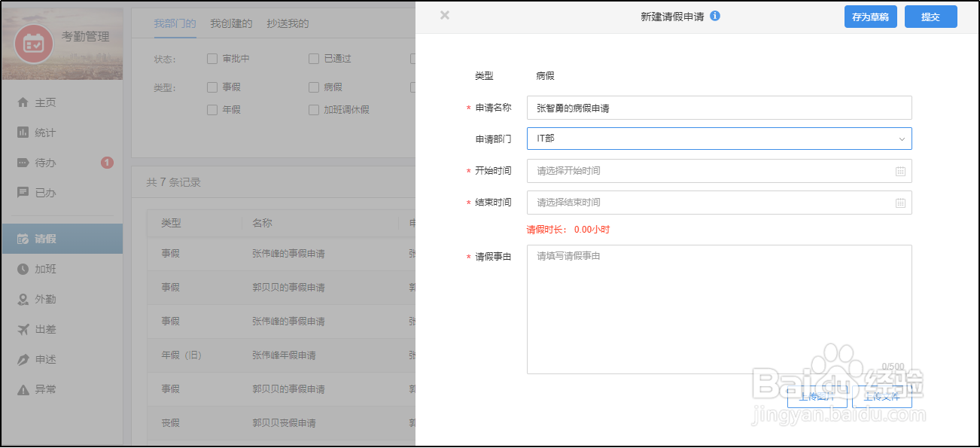
Task: Go to 主页 in the sidebar
Action: (45, 102)
